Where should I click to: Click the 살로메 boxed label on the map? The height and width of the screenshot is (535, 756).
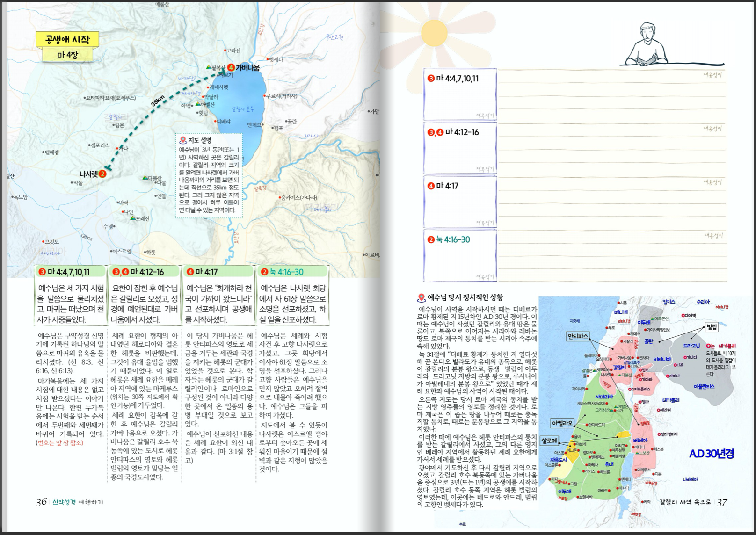pyautogui.click(x=549, y=441)
